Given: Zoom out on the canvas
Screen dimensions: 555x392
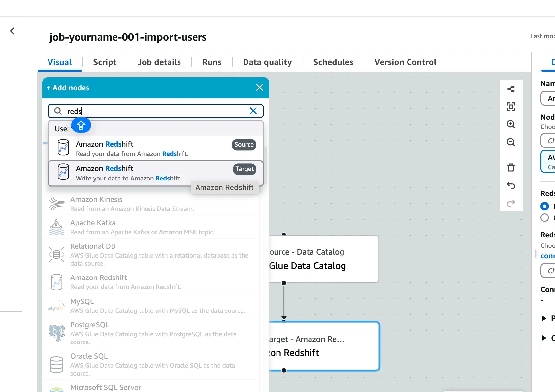Looking at the screenshot, I should (511, 142).
